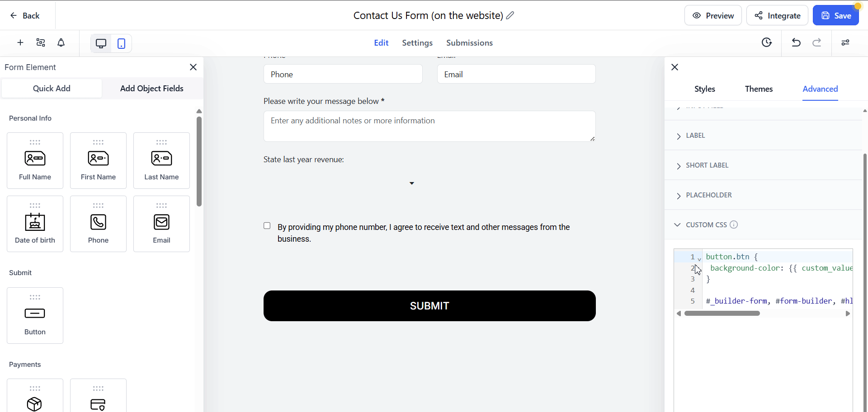Screen dimensions: 868x412
Task: Open the notification bell icon
Action: [61, 42]
